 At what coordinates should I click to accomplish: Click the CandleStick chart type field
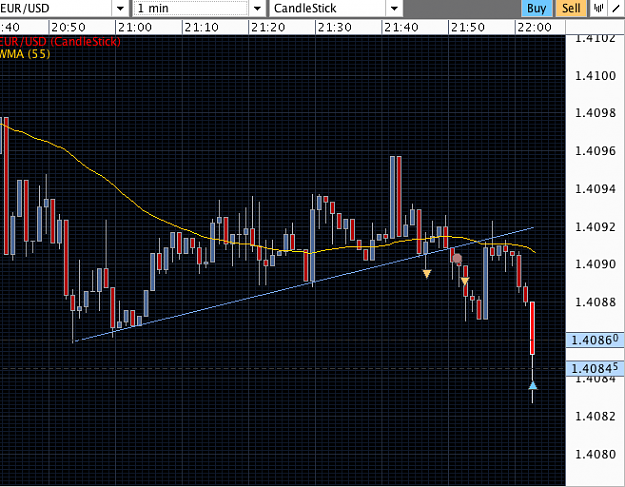tap(328, 8)
